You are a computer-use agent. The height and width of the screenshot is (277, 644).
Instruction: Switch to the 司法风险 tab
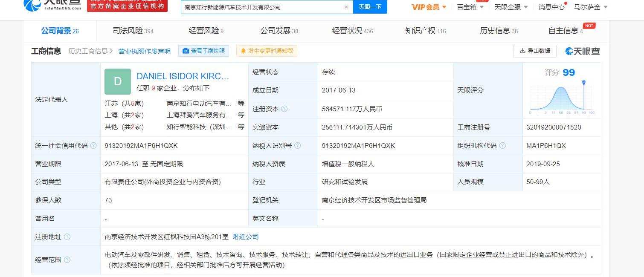[x=133, y=31]
